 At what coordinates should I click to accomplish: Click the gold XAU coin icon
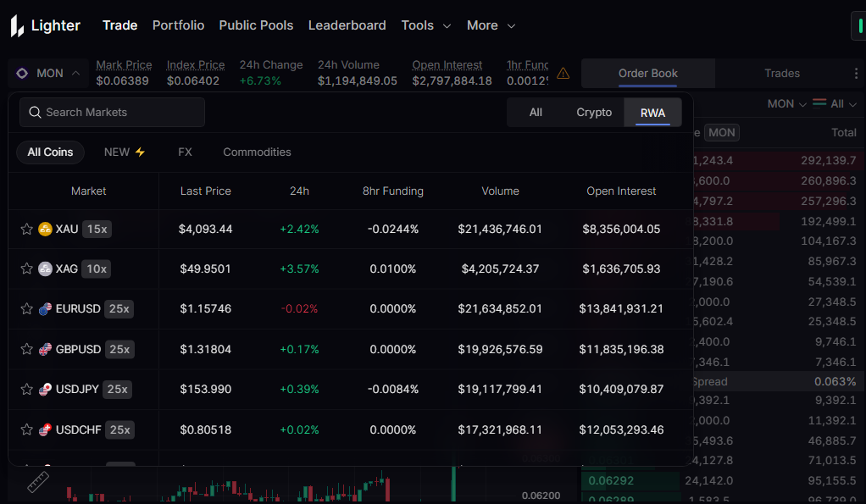46,229
